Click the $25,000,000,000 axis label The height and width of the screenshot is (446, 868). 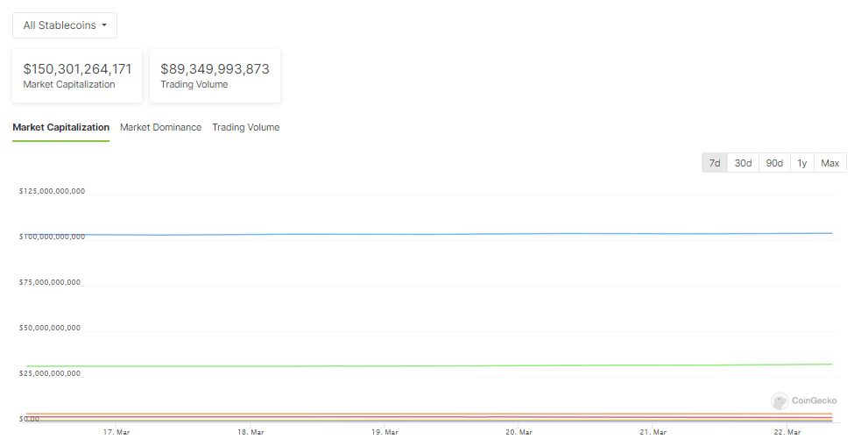(50, 373)
